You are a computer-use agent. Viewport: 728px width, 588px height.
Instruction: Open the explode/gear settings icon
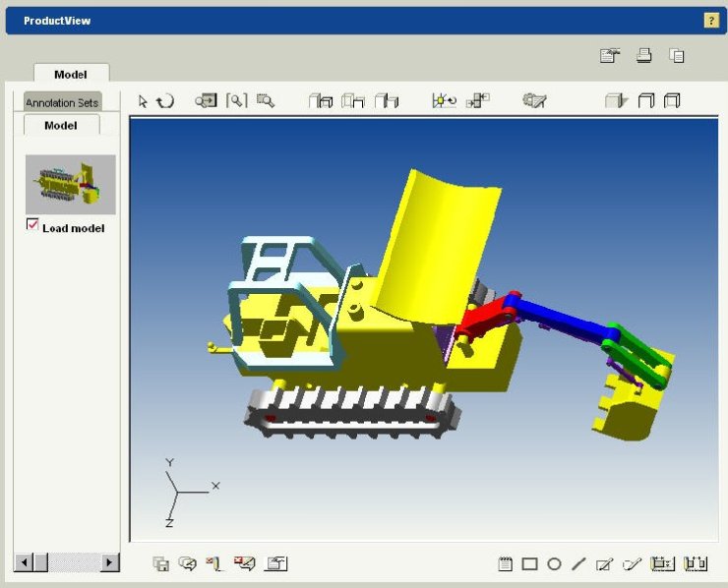coord(534,100)
